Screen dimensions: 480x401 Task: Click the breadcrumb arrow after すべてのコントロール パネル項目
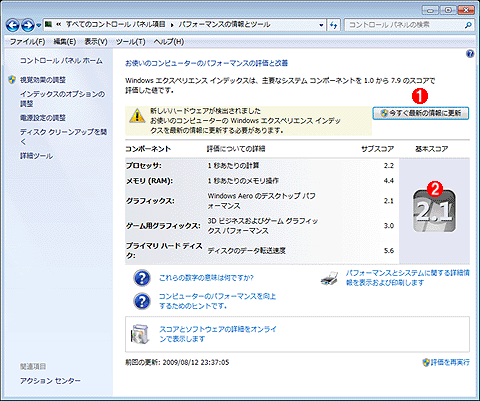coord(172,25)
